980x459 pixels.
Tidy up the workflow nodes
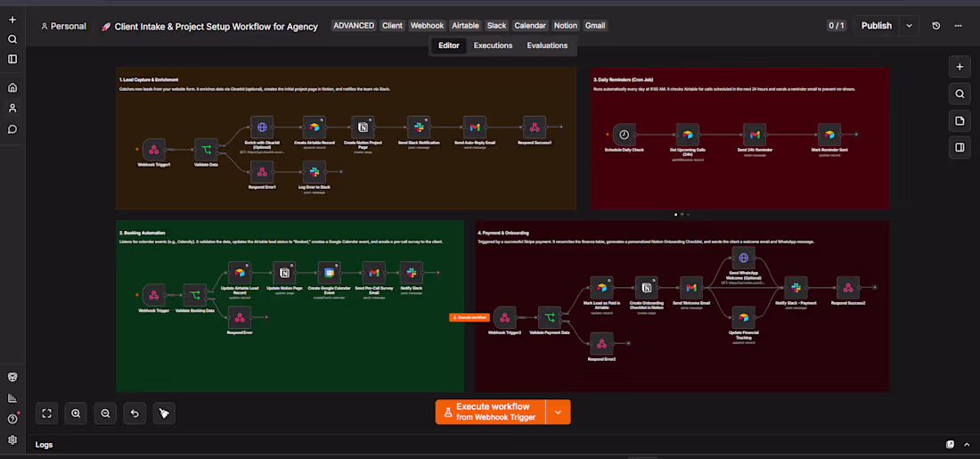coord(164,413)
